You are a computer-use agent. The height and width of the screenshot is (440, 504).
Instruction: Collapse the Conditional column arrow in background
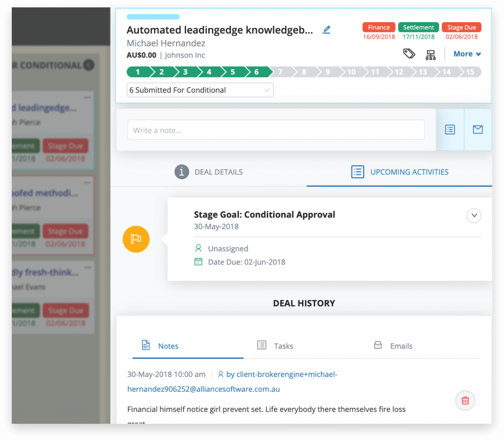click(89, 65)
